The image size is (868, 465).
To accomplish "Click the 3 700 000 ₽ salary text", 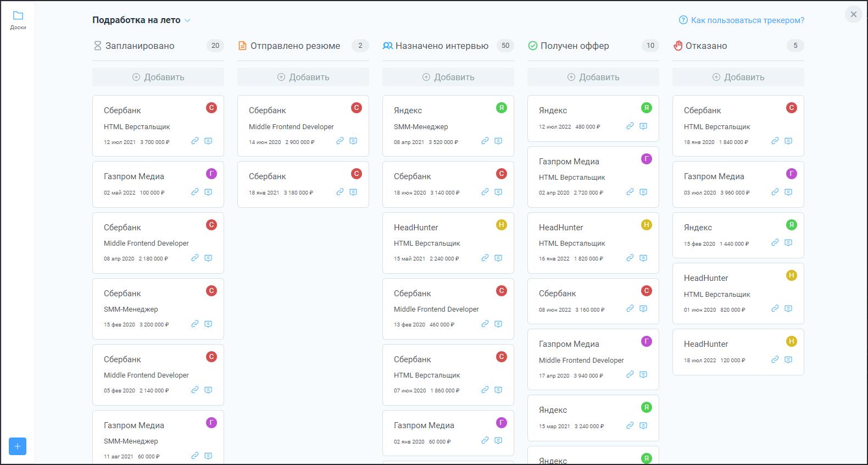I will [x=155, y=142].
